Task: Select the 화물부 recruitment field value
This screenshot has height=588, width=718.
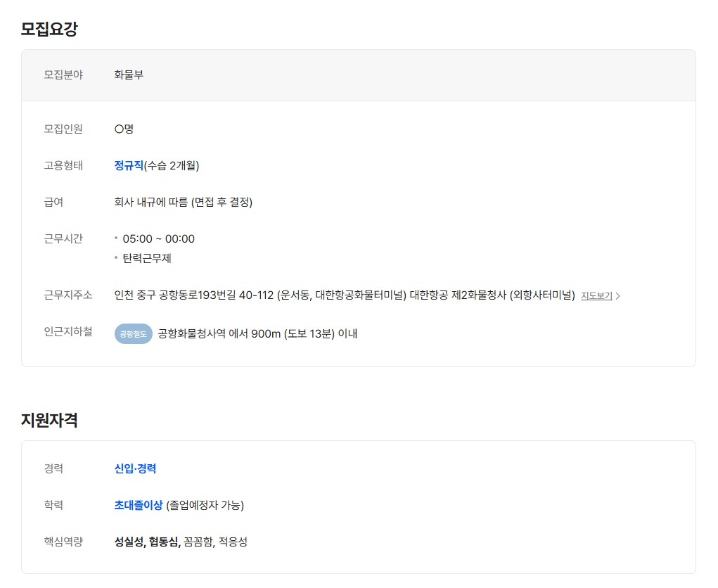Action: click(129, 75)
